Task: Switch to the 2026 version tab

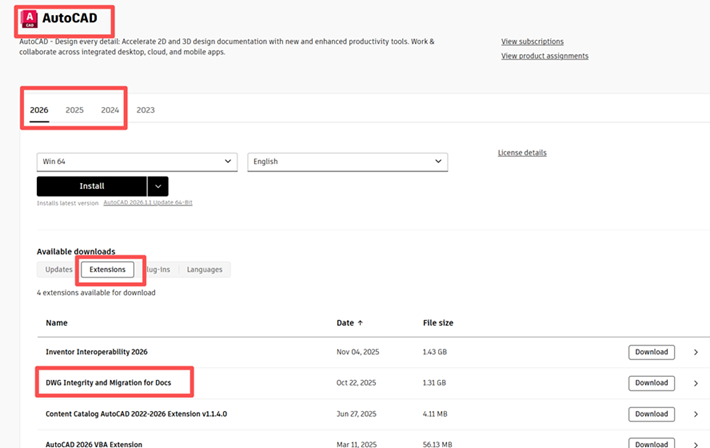Action: tap(39, 110)
